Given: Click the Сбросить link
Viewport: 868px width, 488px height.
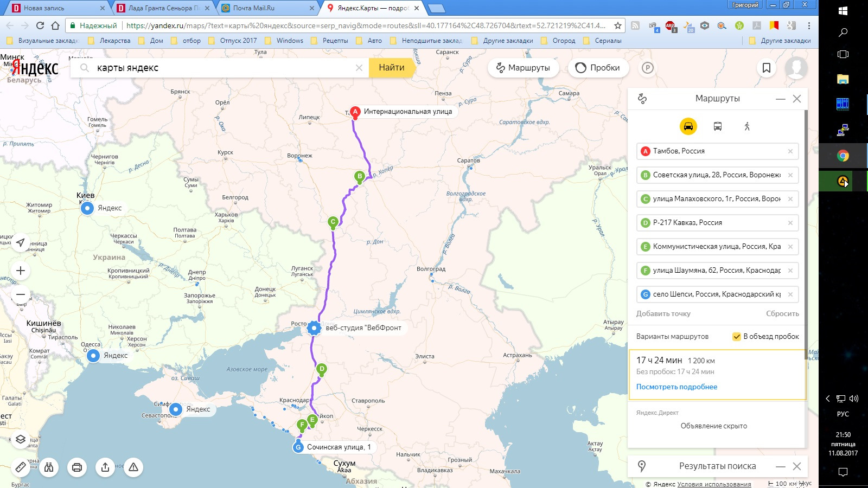Looking at the screenshot, I should (x=782, y=313).
